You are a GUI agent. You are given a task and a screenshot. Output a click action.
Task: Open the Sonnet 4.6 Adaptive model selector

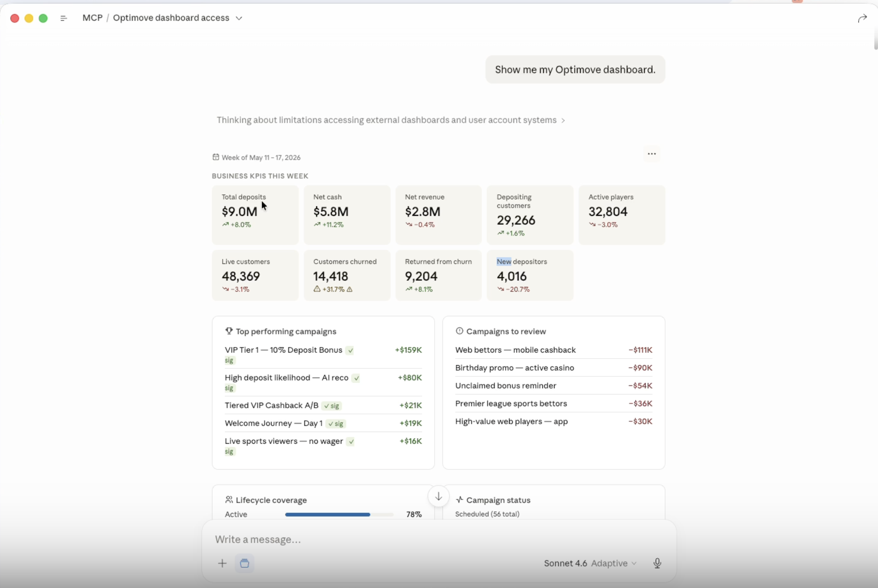[x=590, y=563]
